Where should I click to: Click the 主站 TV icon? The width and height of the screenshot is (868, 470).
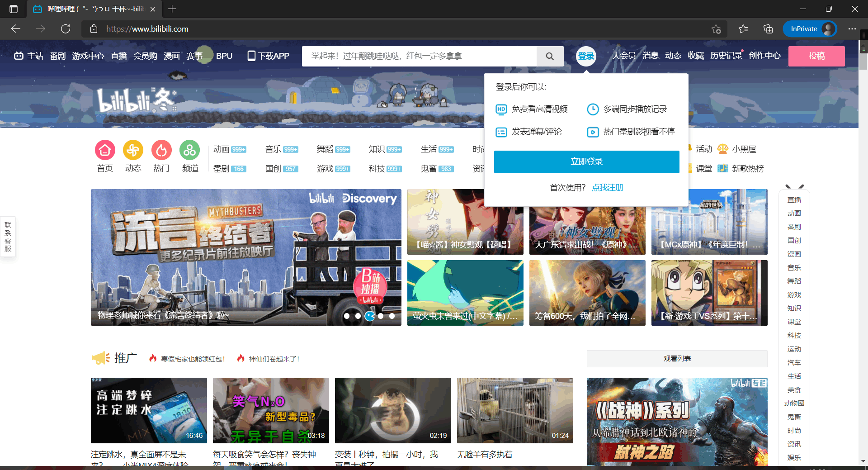click(19, 56)
